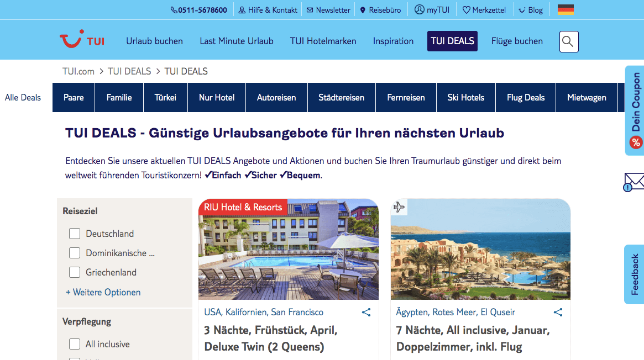644x360 pixels.
Task: Open TUI Hotelmarken menu
Action: tap(323, 41)
